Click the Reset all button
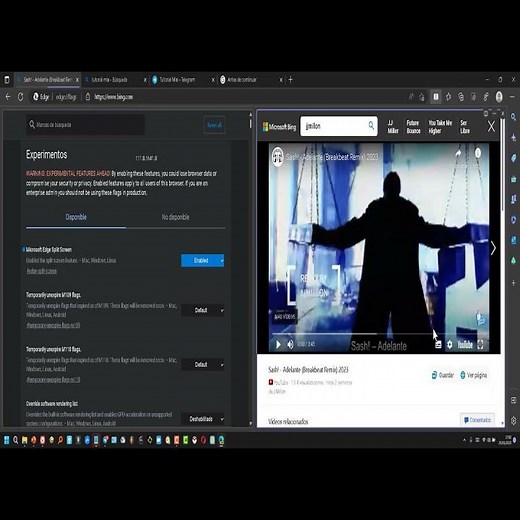The height and width of the screenshot is (520, 520). pyautogui.click(x=214, y=125)
